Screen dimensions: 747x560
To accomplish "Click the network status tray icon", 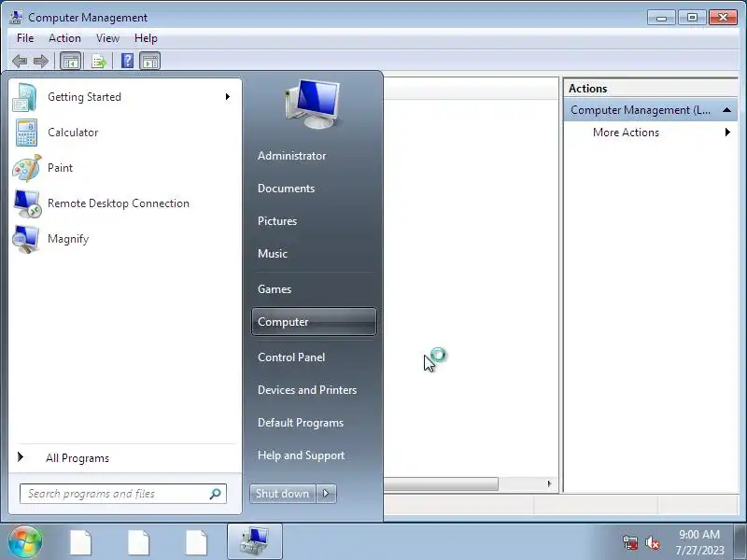I will coord(630,542).
